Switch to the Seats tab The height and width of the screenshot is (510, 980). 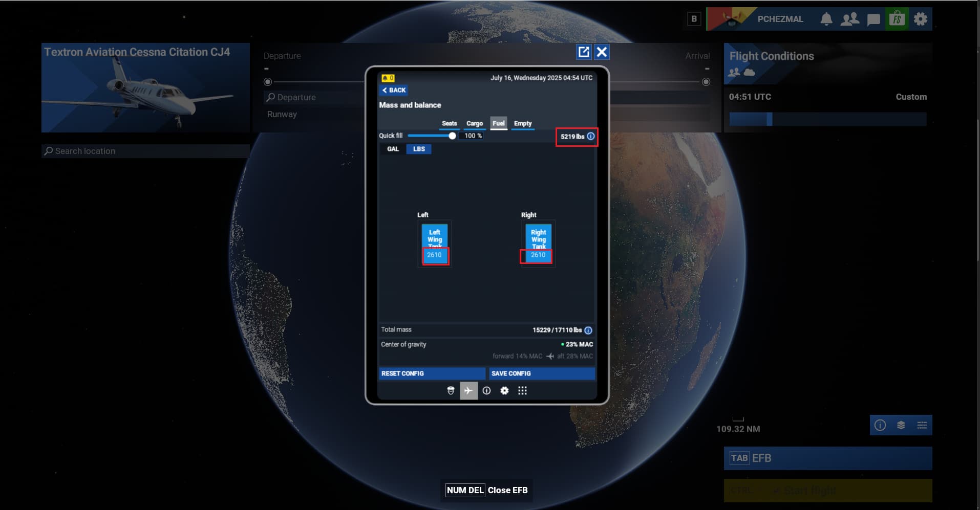coord(449,123)
